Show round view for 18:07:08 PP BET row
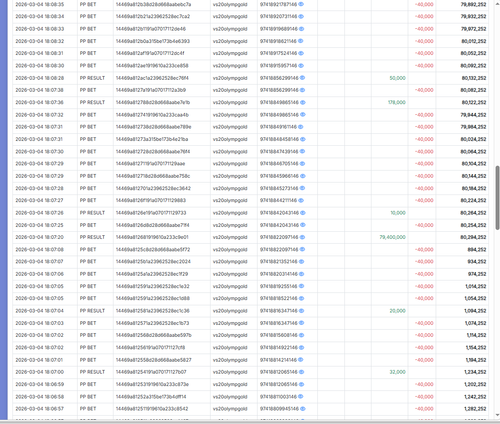 click(302, 249)
